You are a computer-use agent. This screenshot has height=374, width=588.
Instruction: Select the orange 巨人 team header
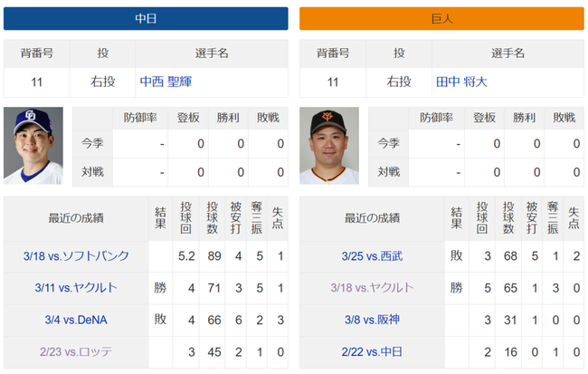tap(441, 18)
